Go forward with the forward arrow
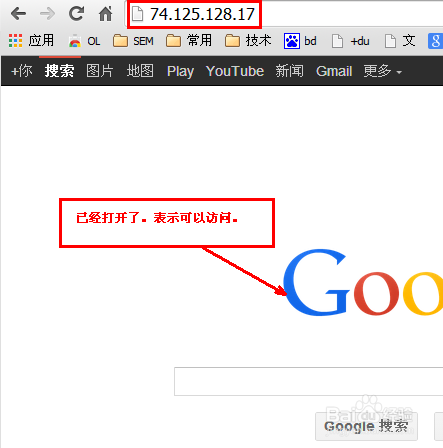The image size is (443, 448). [x=47, y=14]
